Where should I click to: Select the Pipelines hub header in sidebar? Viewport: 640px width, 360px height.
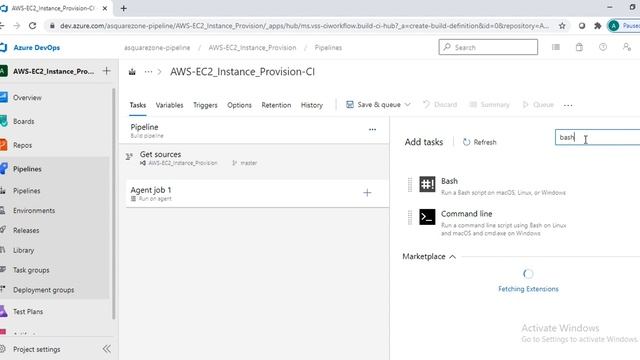click(27, 169)
